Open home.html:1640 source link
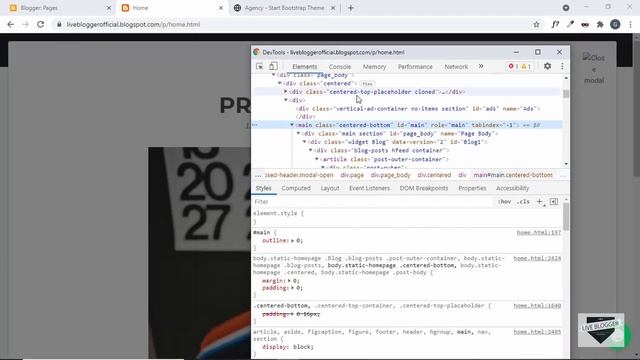The height and width of the screenshot is (360, 640). click(x=537, y=306)
